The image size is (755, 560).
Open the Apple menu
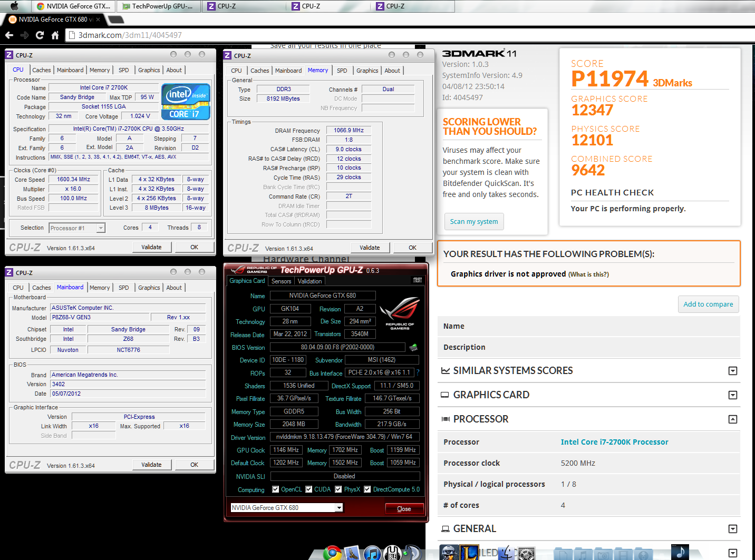pyautogui.click(x=14, y=6)
